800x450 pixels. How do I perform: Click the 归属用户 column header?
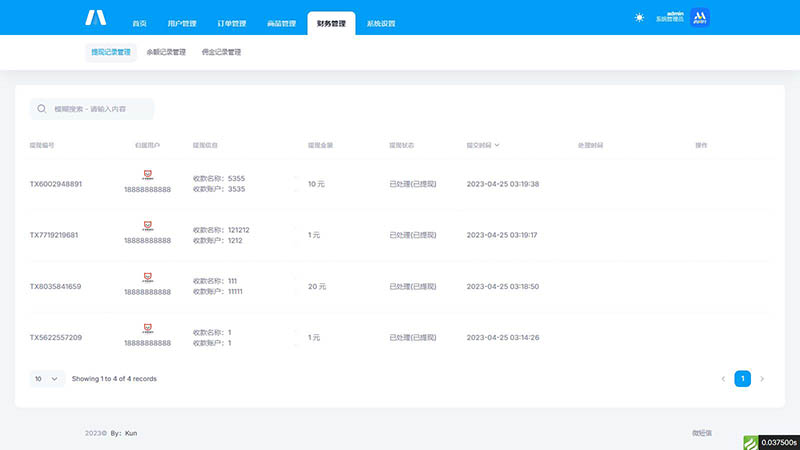coord(147,145)
